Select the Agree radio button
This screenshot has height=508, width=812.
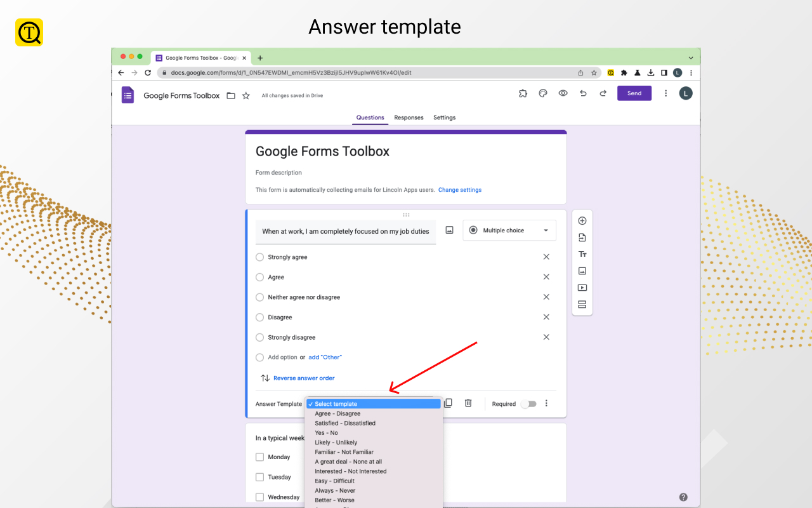(x=259, y=277)
